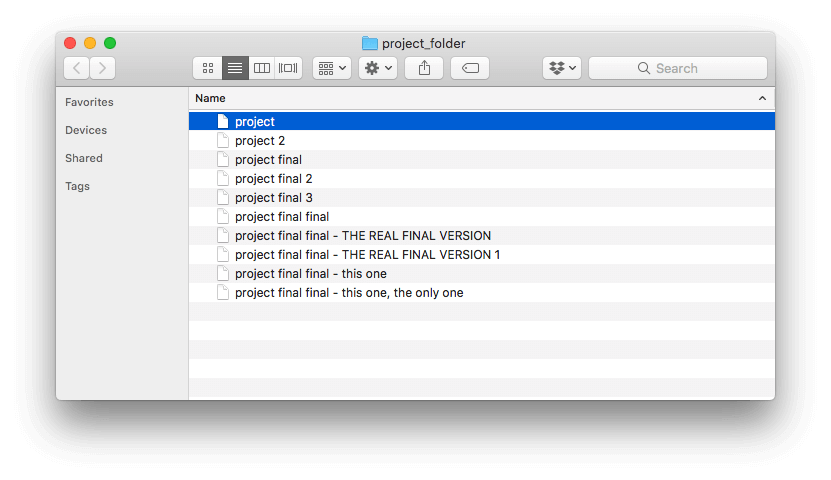Screen dimensions: 831x480
Task: Select the file "project final final"
Action: (482, 217)
